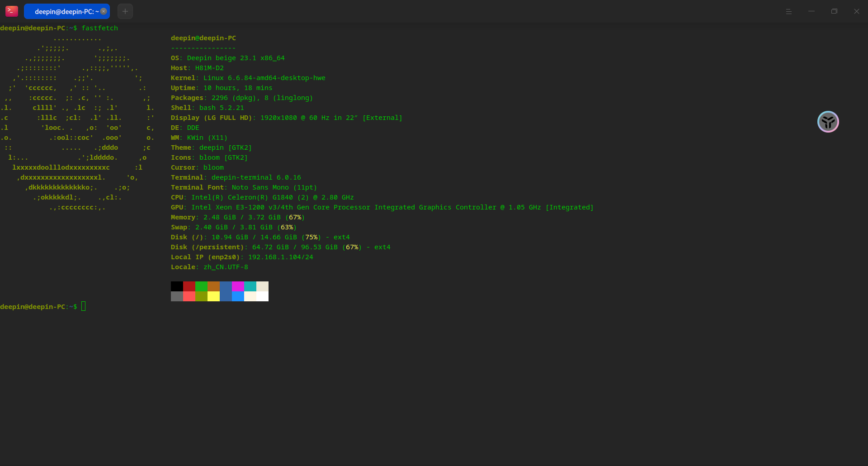
Task: Click the gray palette color block
Action: click(x=177, y=296)
